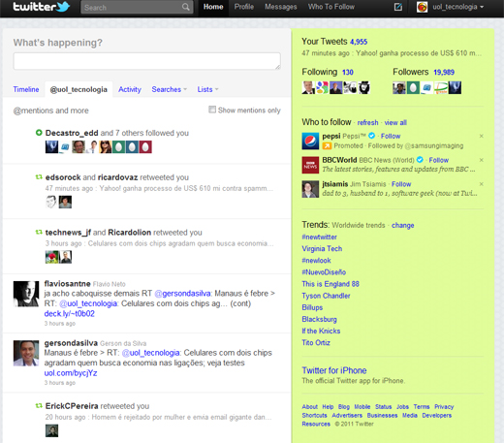Click the Promoted arrow icon
Viewport: 504px width, 443px height.
327,146
